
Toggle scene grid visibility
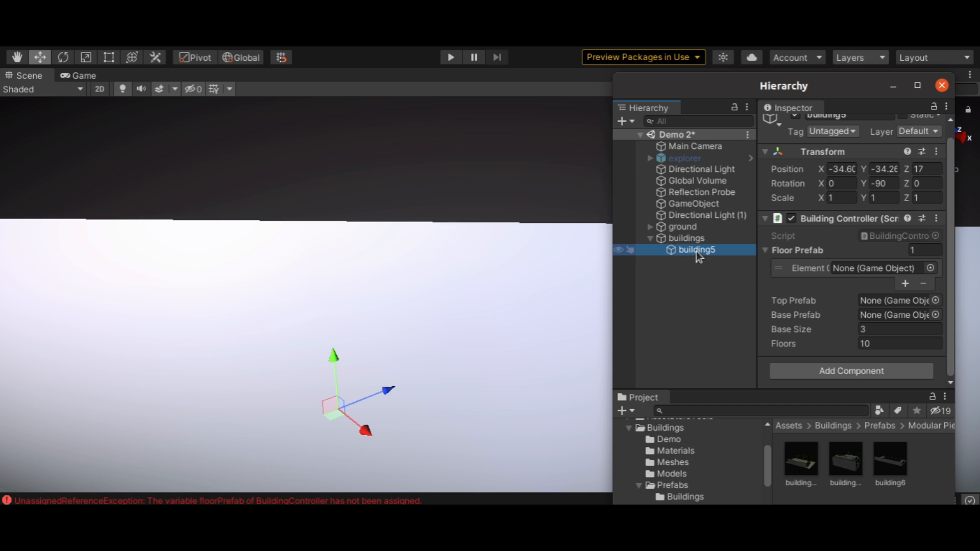click(x=214, y=89)
